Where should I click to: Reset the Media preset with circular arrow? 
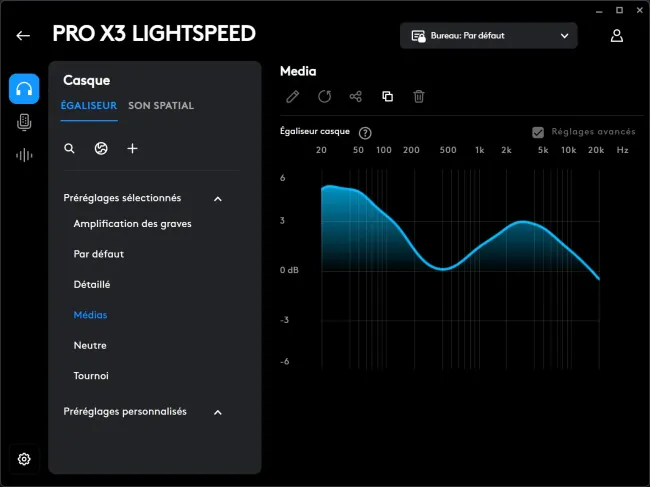click(324, 97)
